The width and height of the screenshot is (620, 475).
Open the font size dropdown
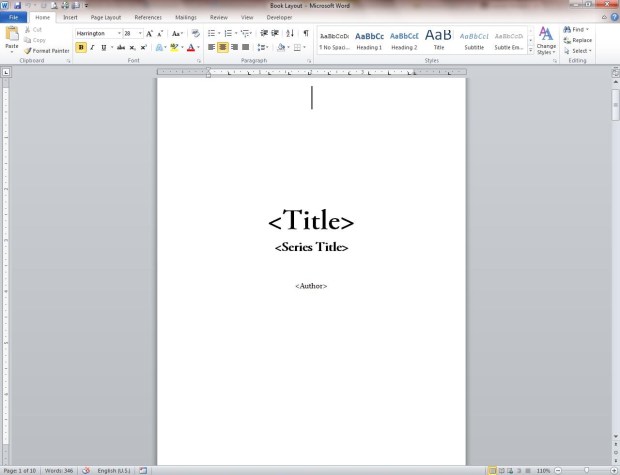pos(140,34)
